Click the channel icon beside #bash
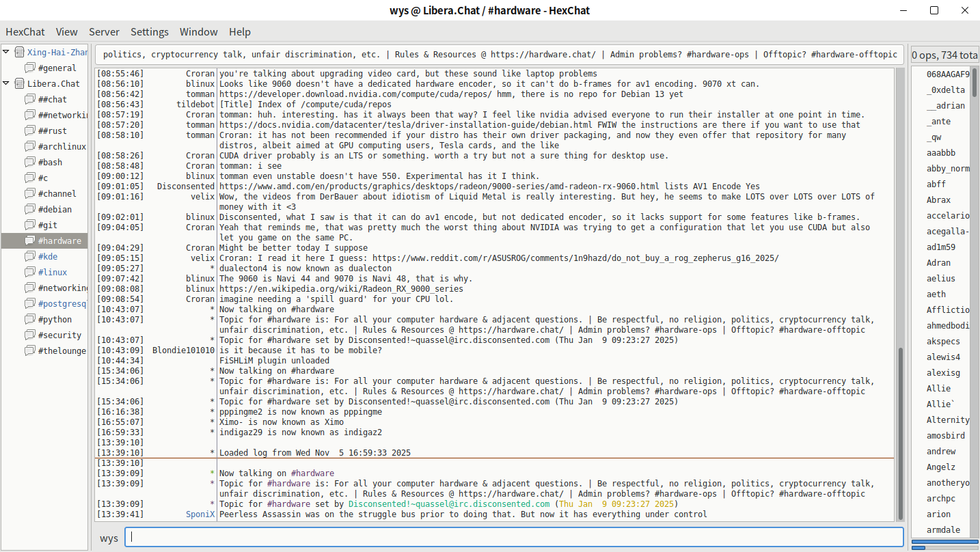The width and height of the screenshot is (980, 552). (29, 163)
